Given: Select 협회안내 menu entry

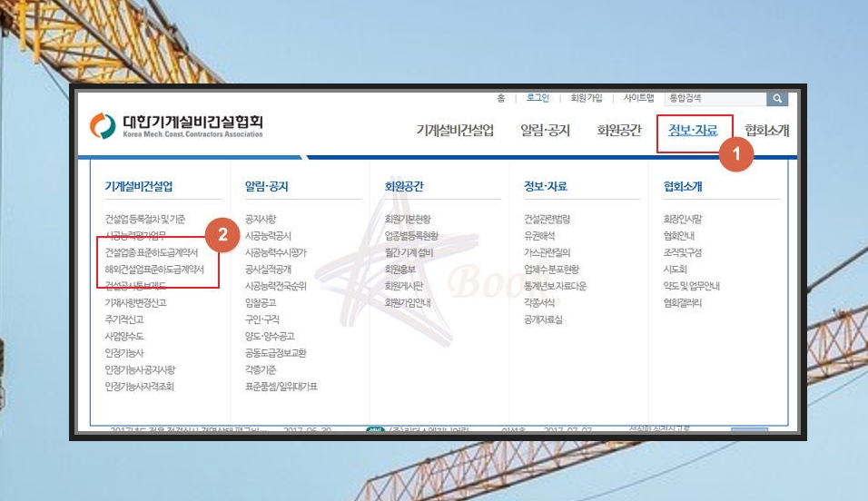Looking at the screenshot, I should coord(679,236).
